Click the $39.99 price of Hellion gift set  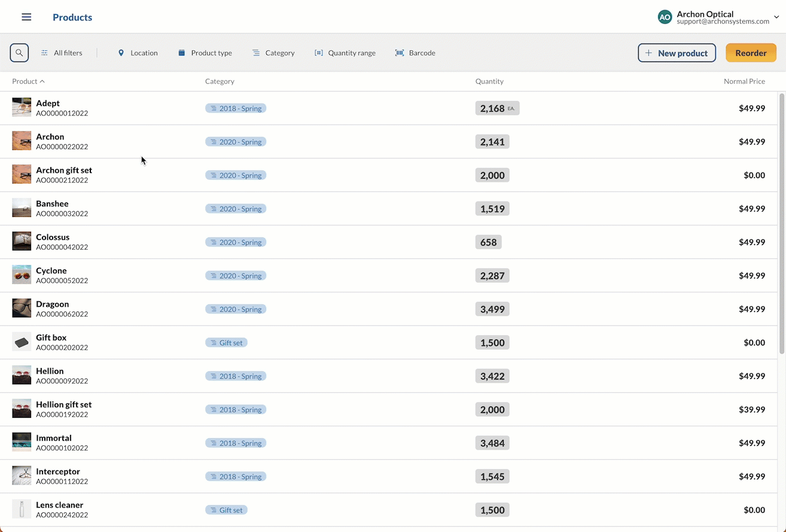coord(752,409)
